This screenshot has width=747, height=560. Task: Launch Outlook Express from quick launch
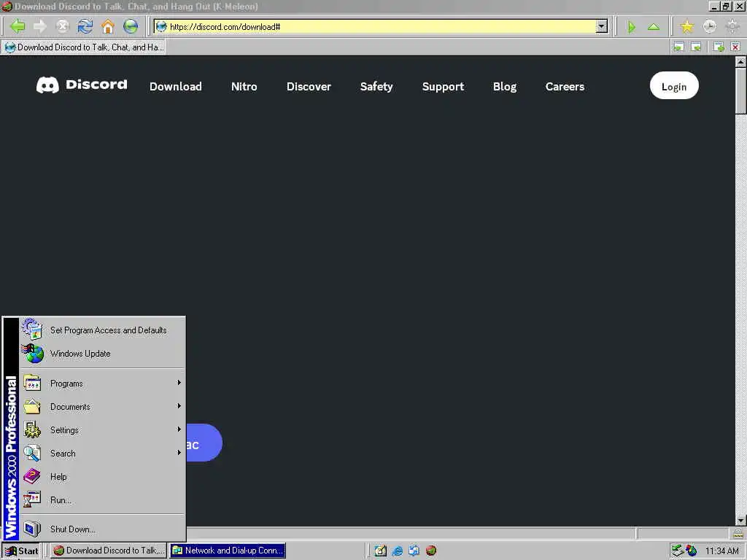point(414,551)
